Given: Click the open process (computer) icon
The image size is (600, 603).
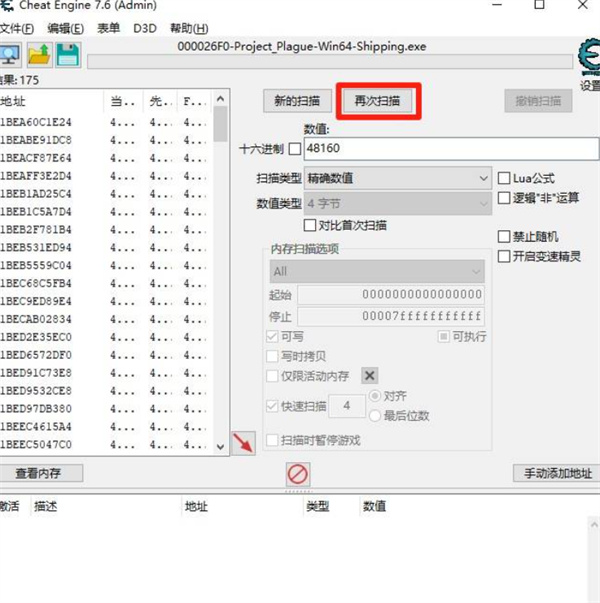Looking at the screenshot, I should point(11,55).
